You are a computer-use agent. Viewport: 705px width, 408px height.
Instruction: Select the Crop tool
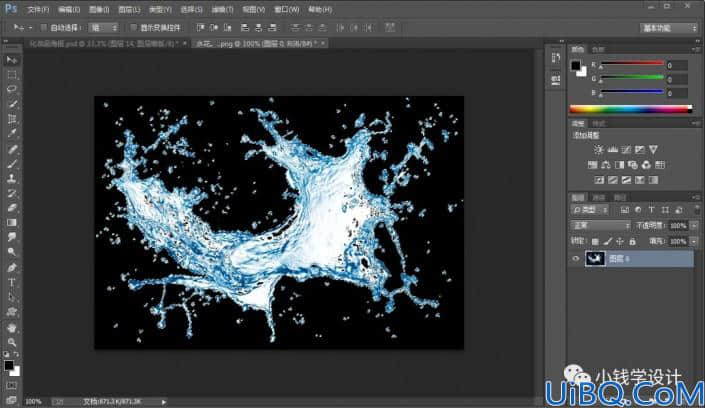coord(12,119)
